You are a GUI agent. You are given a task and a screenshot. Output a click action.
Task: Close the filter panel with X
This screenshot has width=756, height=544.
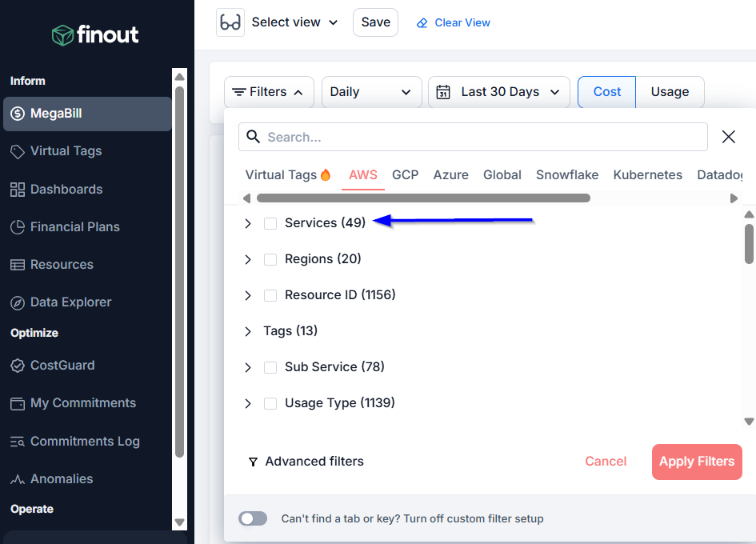[x=729, y=137]
